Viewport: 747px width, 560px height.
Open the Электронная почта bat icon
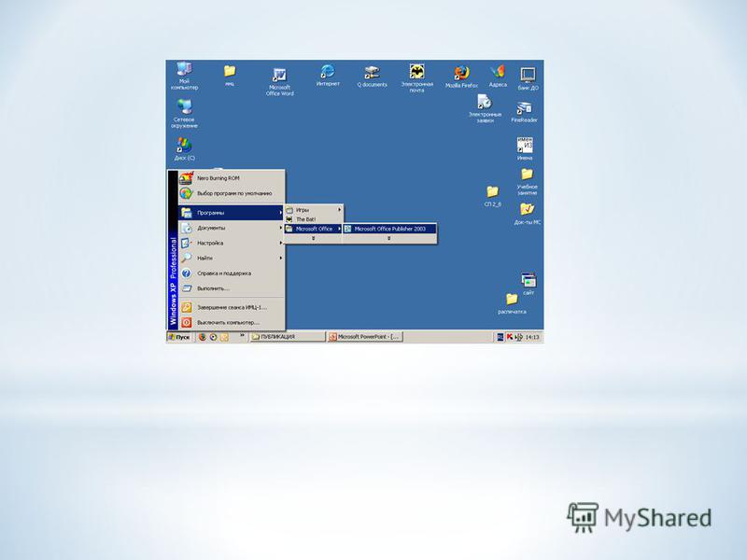416,78
